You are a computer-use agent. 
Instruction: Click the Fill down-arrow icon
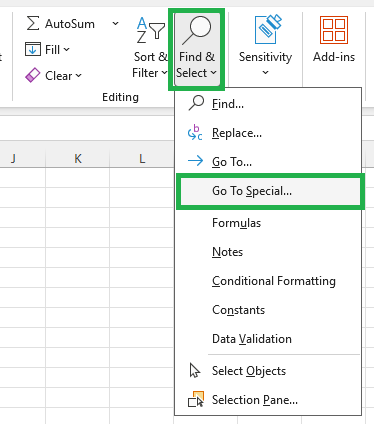click(x=33, y=50)
